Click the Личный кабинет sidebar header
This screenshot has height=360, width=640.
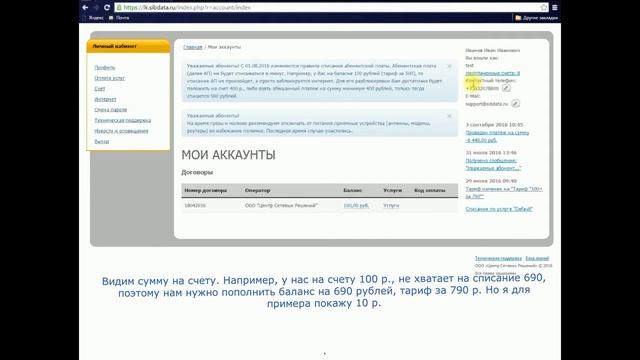coord(128,47)
